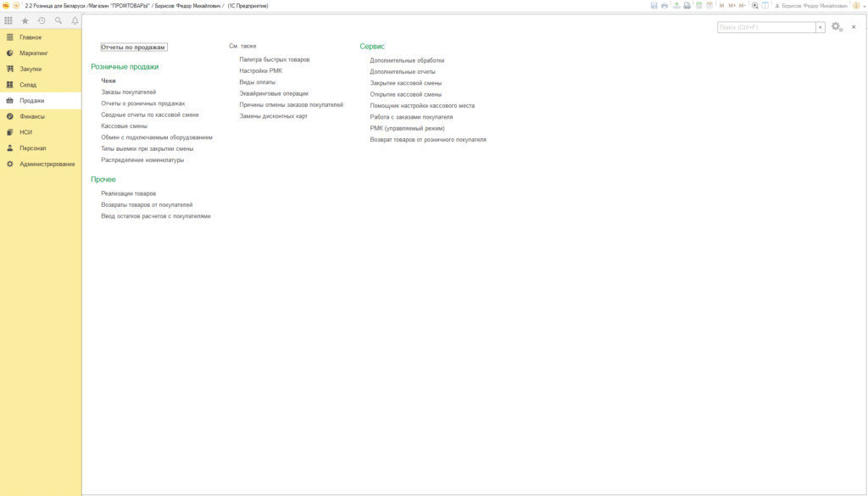Open the Чеки list
The height and width of the screenshot is (496, 868).
coord(108,81)
